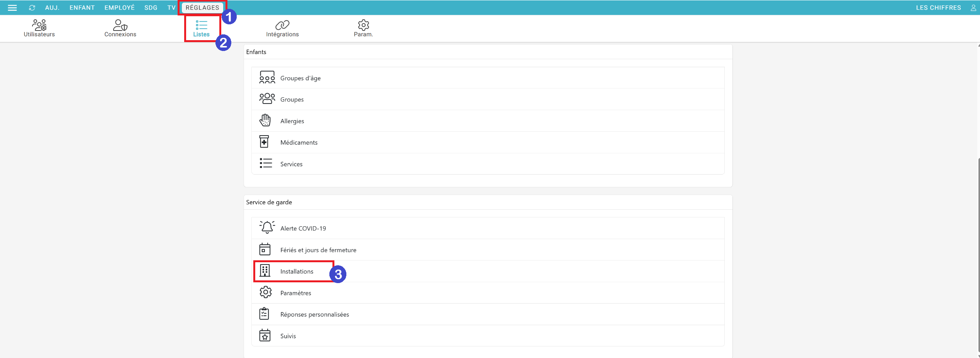Open the Param. gear icon

[363, 25]
